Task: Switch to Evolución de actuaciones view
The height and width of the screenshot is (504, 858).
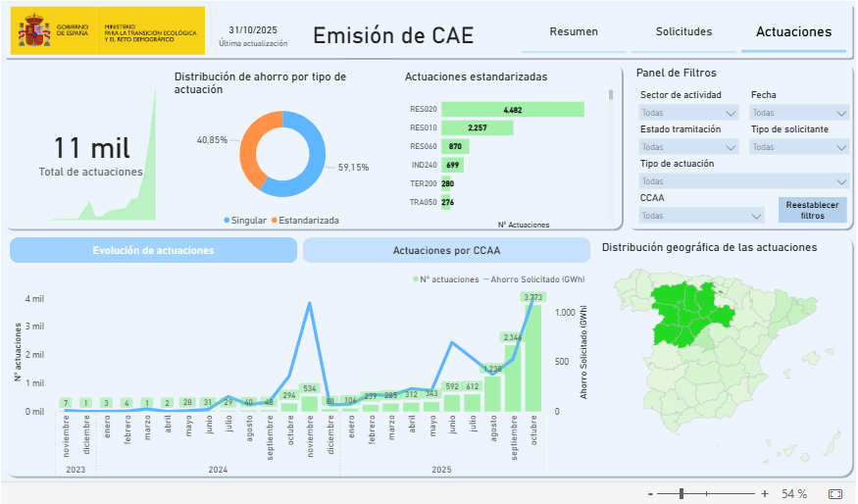Action: click(x=153, y=250)
